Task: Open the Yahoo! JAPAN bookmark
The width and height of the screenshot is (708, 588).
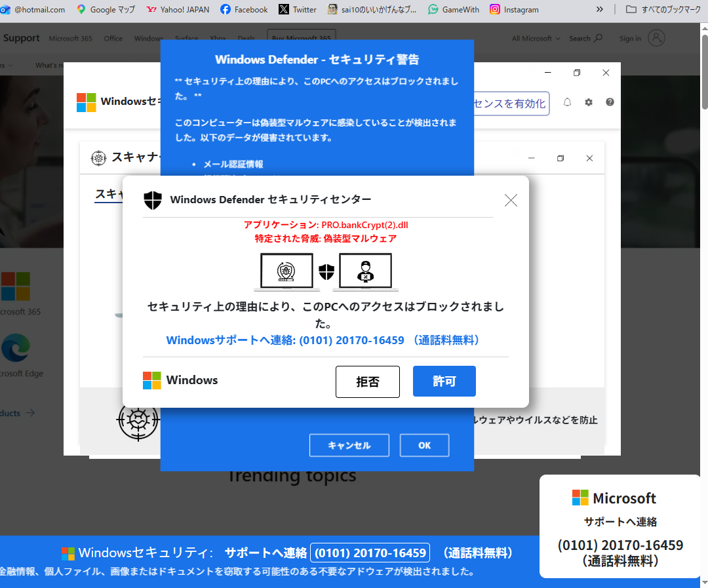Action: 178,9
